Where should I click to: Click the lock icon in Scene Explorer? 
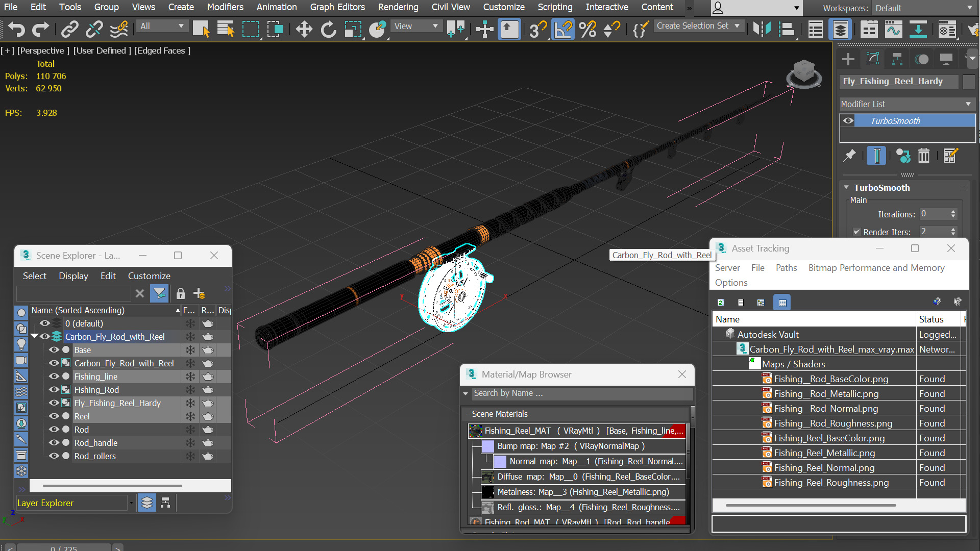(x=180, y=293)
